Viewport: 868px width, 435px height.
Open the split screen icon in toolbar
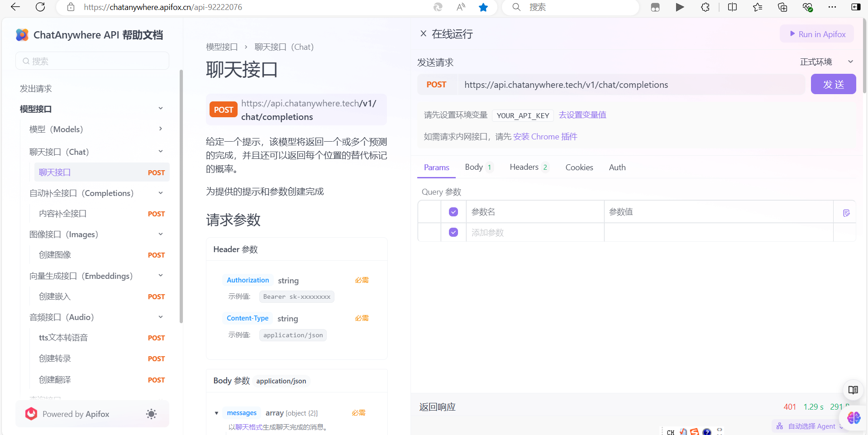pyautogui.click(x=732, y=7)
